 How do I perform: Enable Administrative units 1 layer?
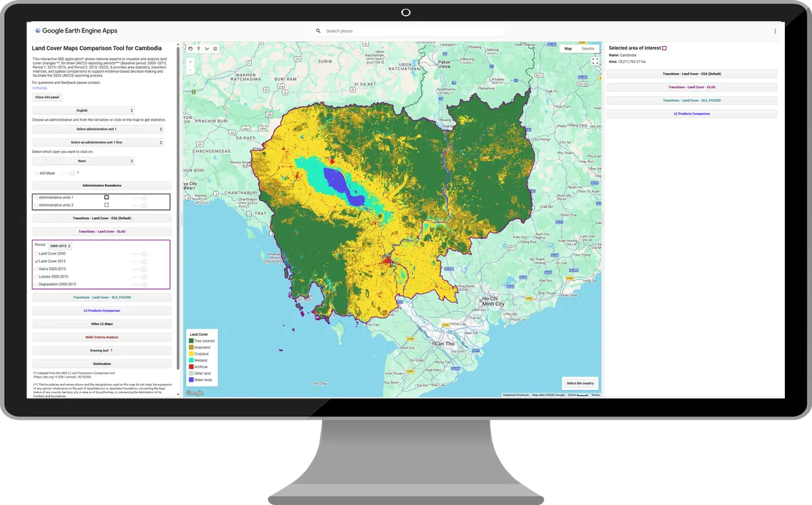[x=37, y=197]
